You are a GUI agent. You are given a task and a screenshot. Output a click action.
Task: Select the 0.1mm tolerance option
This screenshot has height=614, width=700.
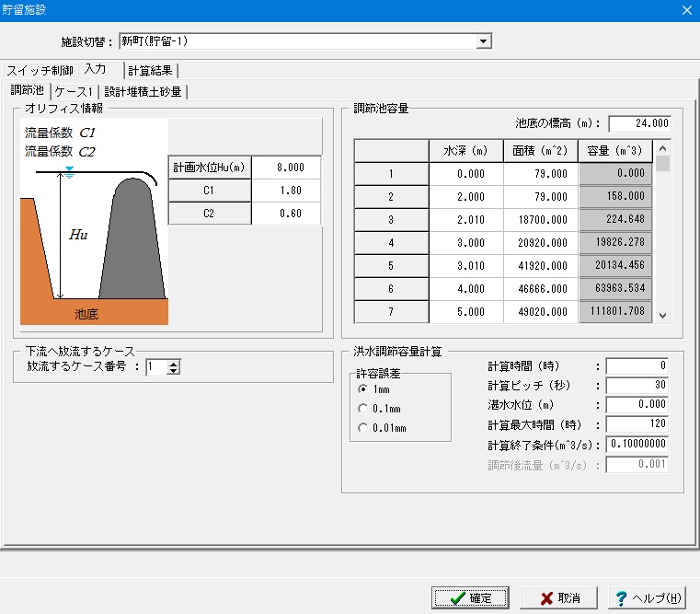tap(363, 409)
